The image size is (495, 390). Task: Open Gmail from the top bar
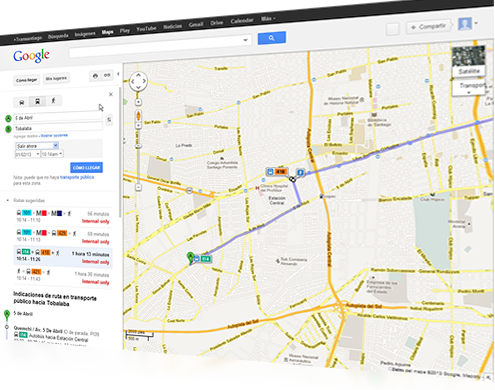(x=196, y=24)
